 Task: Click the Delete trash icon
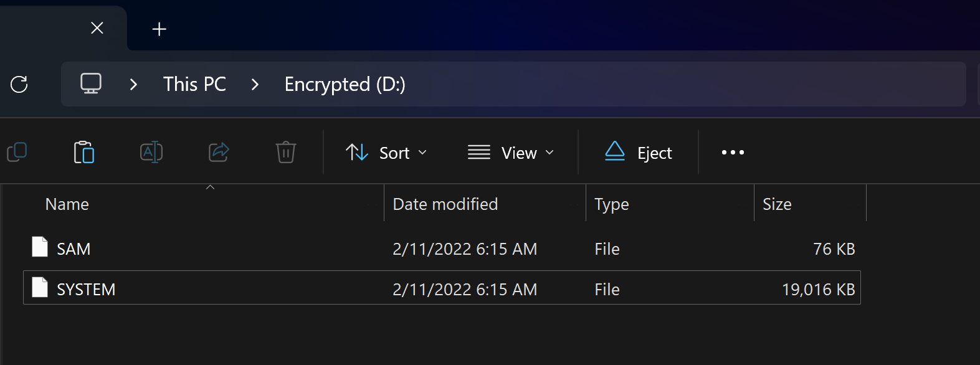coord(286,152)
